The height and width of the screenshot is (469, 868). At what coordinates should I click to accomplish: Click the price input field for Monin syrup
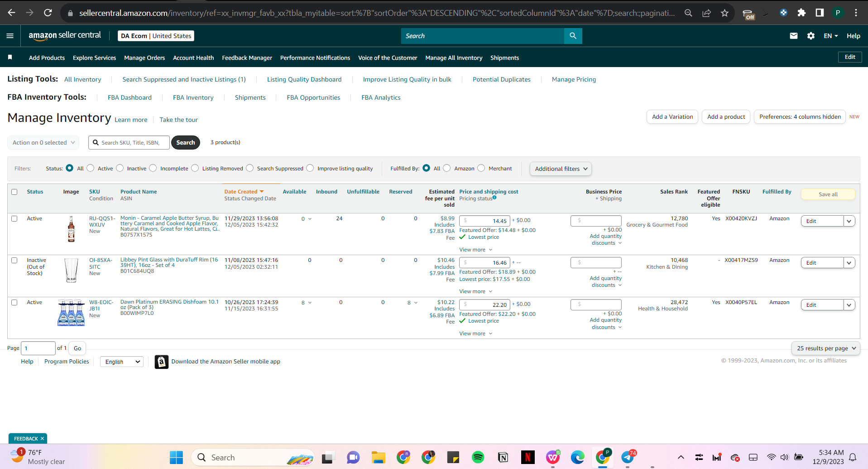pyautogui.click(x=484, y=221)
